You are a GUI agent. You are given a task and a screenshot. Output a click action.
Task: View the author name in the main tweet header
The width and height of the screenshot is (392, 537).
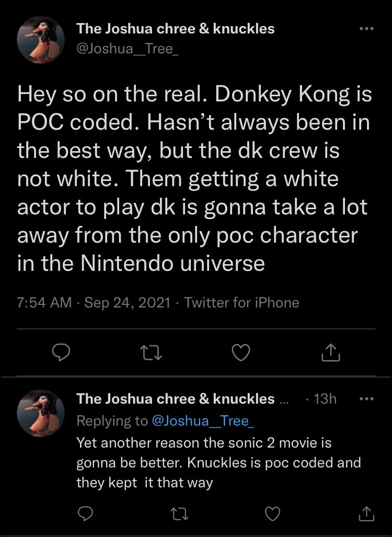pyautogui.click(x=175, y=29)
